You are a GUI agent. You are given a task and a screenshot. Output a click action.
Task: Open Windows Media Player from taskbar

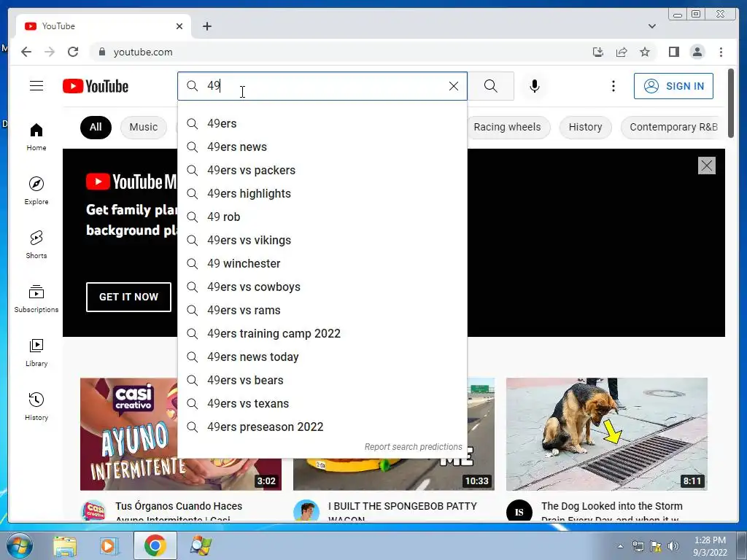click(109, 545)
